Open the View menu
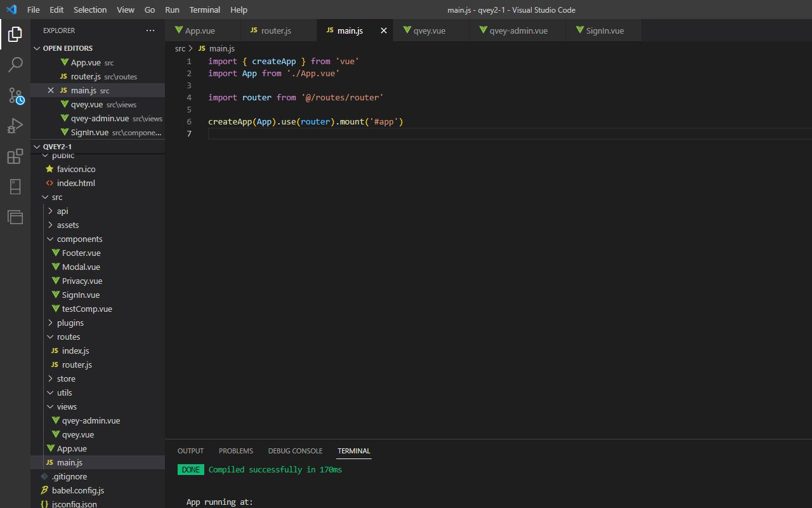This screenshot has height=508, width=812. click(126, 10)
